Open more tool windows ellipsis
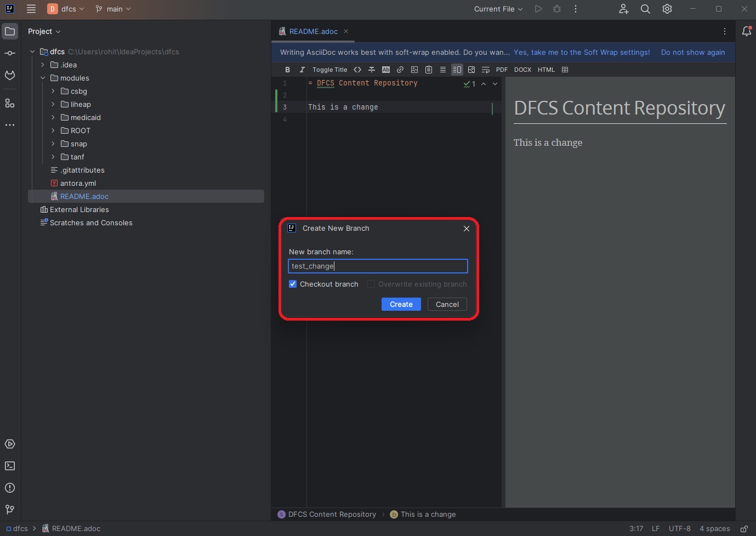756x536 pixels. (10, 125)
